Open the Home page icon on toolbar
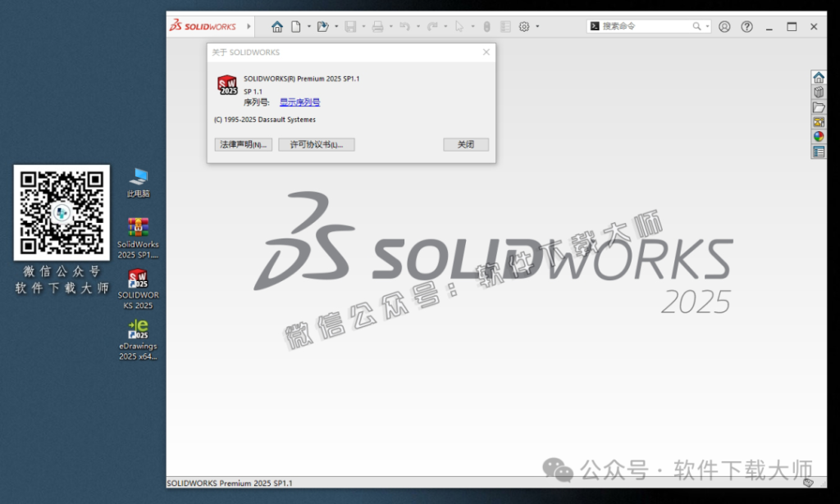This screenshot has width=840, height=504. (x=278, y=25)
